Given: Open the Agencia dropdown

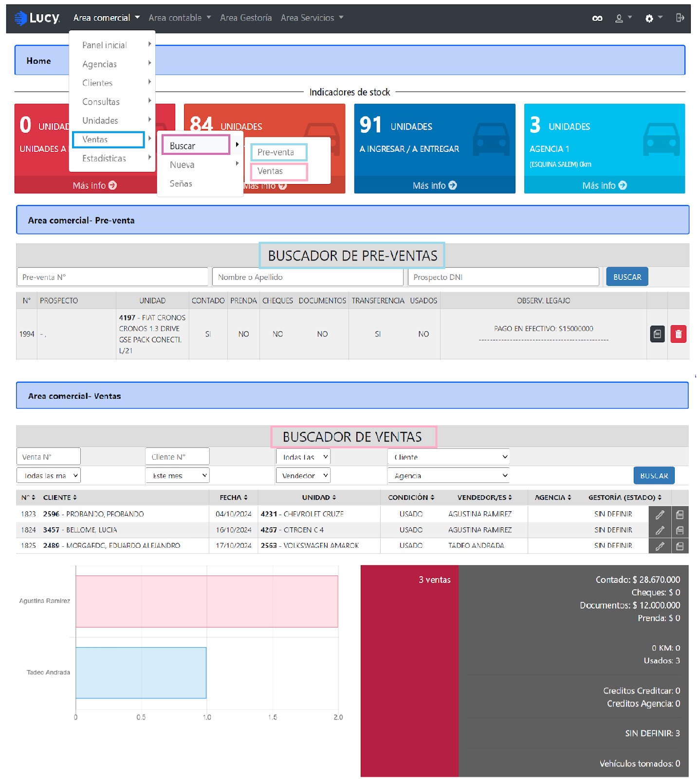Looking at the screenshot, I should click(448, 476).
